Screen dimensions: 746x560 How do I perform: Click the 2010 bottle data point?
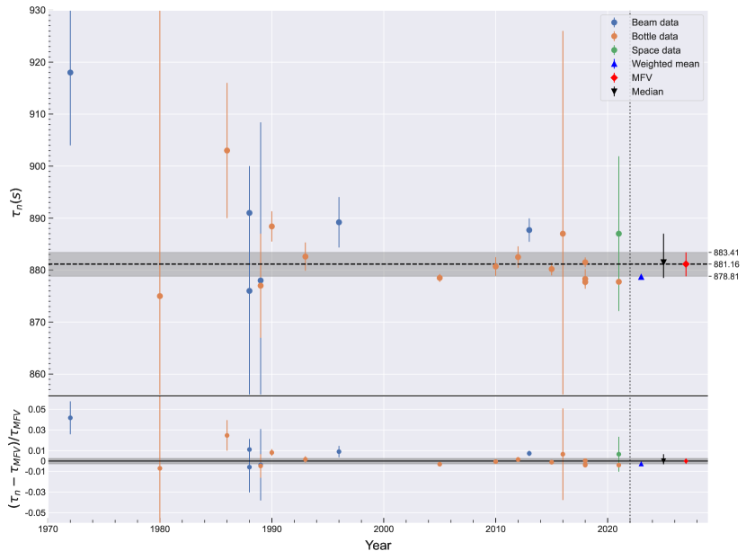[x=496, y=266]
